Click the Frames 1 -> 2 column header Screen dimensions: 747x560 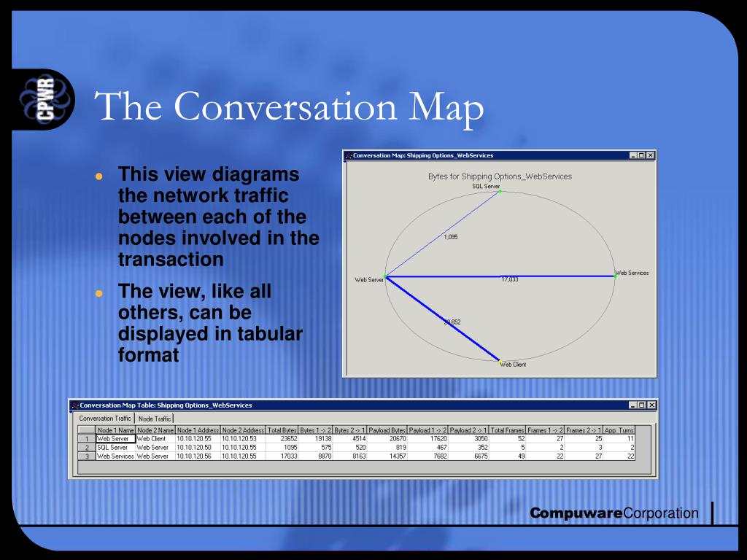click(545, 430)
